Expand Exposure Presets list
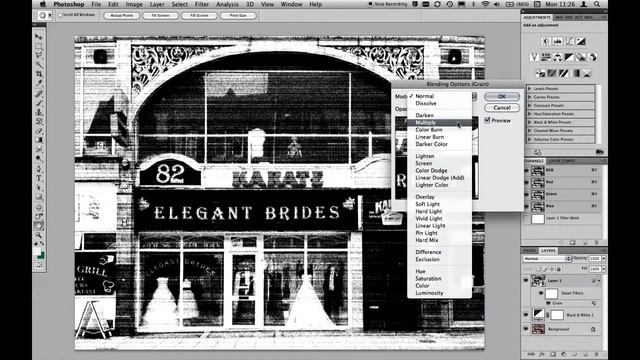640x360 pixels. (530, 105)
